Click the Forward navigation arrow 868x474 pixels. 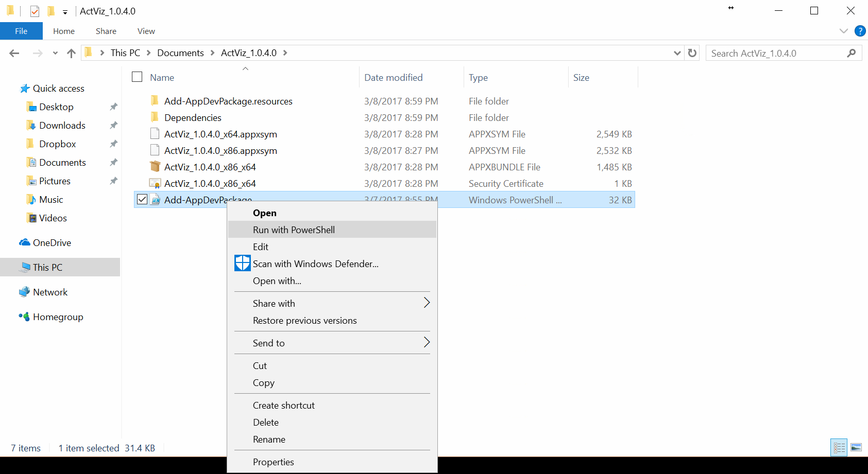(x=38, y=53)
